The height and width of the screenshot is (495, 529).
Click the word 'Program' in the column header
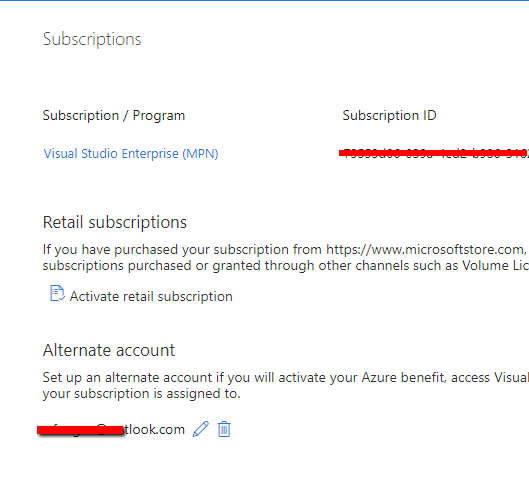(159, 115)
